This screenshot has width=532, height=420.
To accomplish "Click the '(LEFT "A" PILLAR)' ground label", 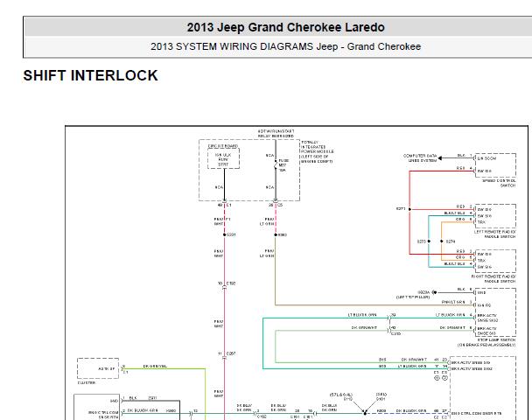I will coord(413,297).
